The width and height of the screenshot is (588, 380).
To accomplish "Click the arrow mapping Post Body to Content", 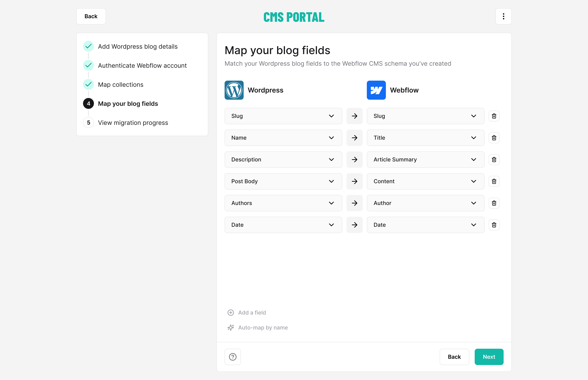I will pos(354,181).
